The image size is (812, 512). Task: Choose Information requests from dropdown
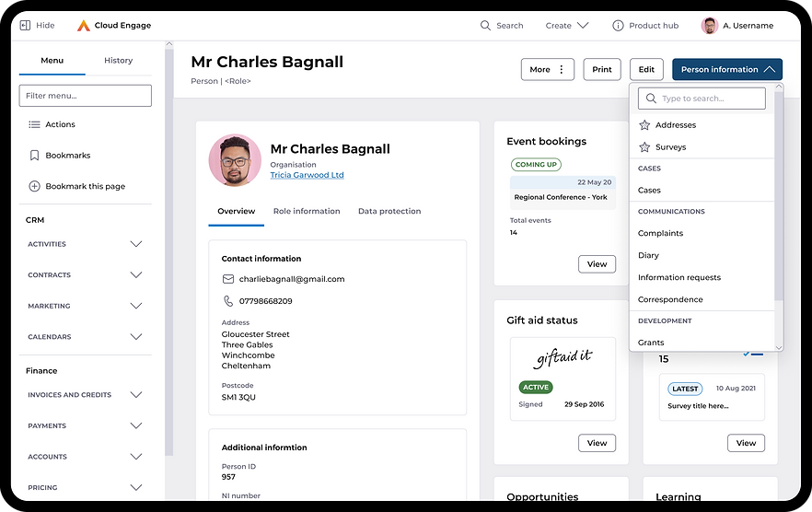pos(679,277)
